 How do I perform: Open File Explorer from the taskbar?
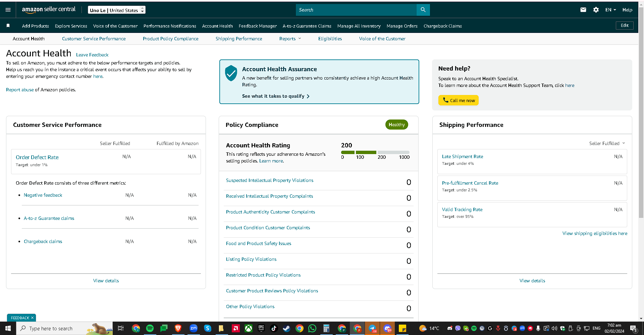[x=221, y=328]
